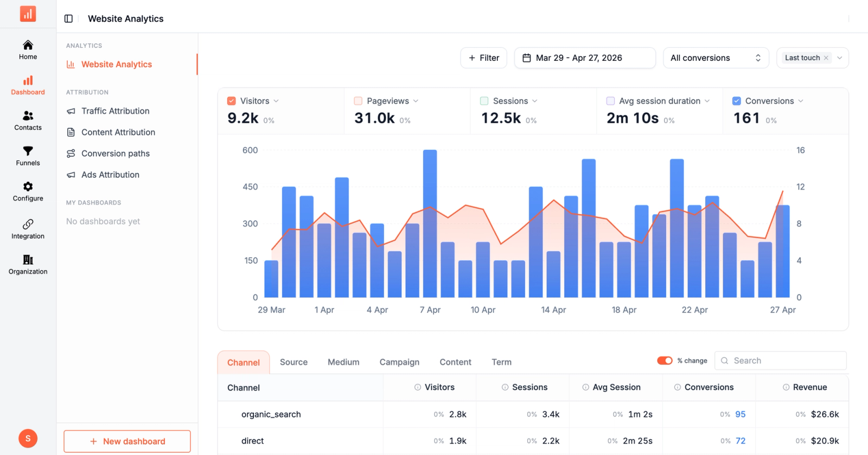This screenshot has height=455, width=868.
Task: Go to Home in left rail
Action: [28, 50]
